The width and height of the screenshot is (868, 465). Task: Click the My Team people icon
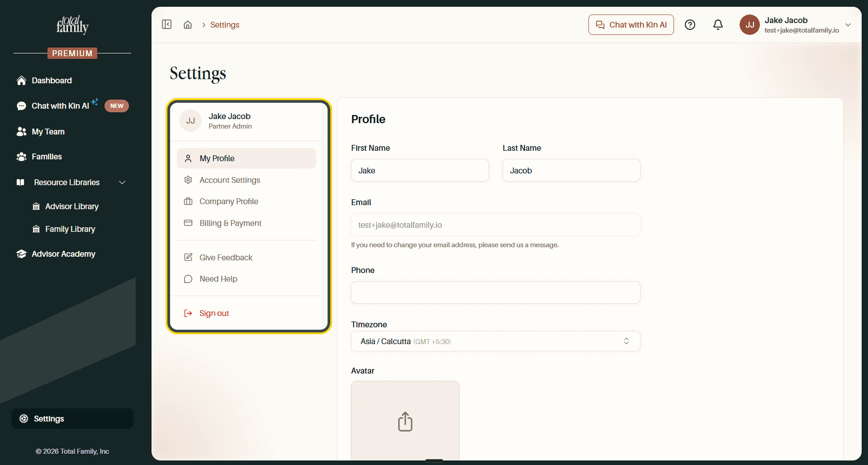click(21, 132)
